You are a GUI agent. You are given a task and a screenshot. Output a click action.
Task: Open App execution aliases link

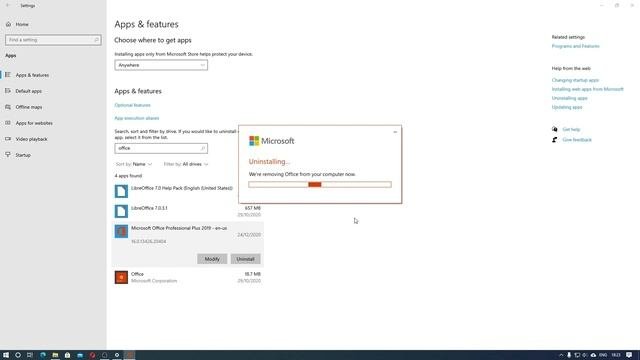137,118
